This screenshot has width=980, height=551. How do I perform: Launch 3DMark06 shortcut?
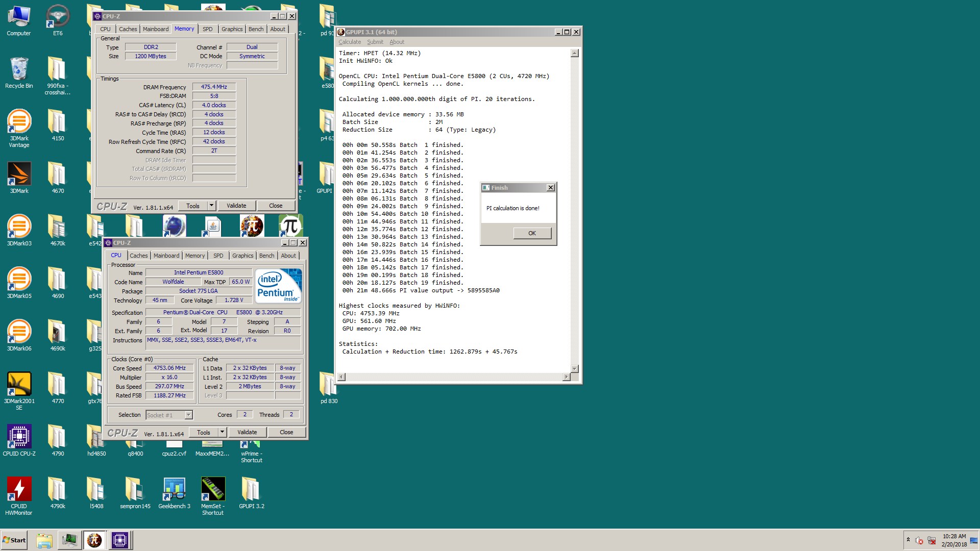click(19, 335)
